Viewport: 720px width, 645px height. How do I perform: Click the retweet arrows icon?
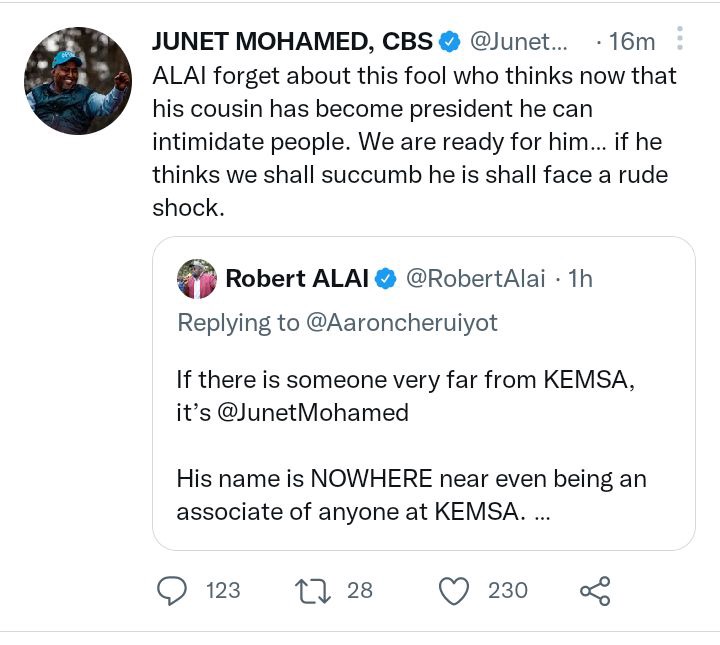313,591
